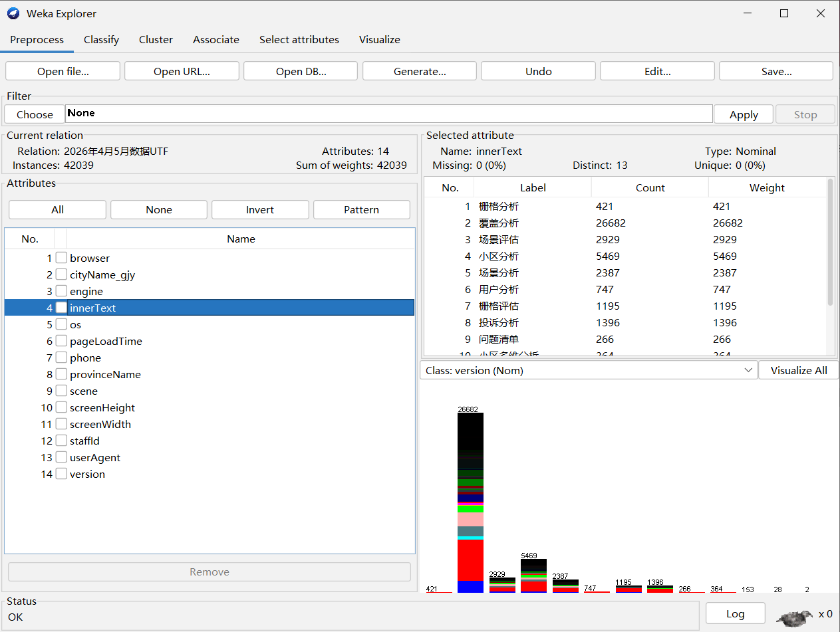Click the Weka bird status icon
The image size is (840, 632).
click(795, 617)
